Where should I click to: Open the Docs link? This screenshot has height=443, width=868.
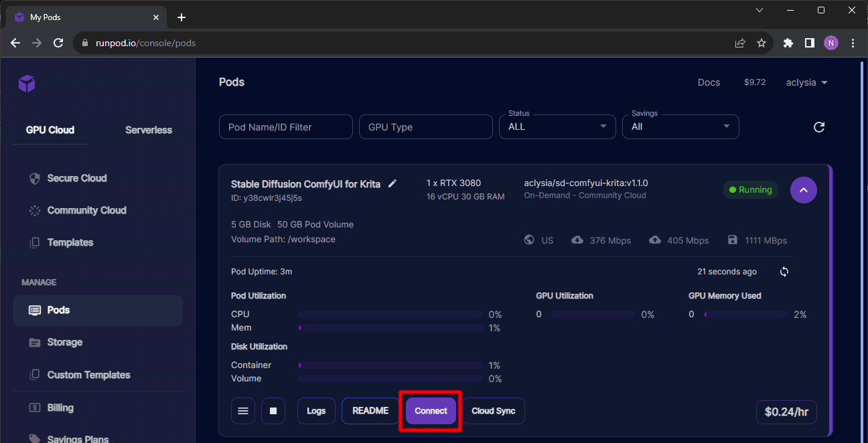[x=709, y=82]
